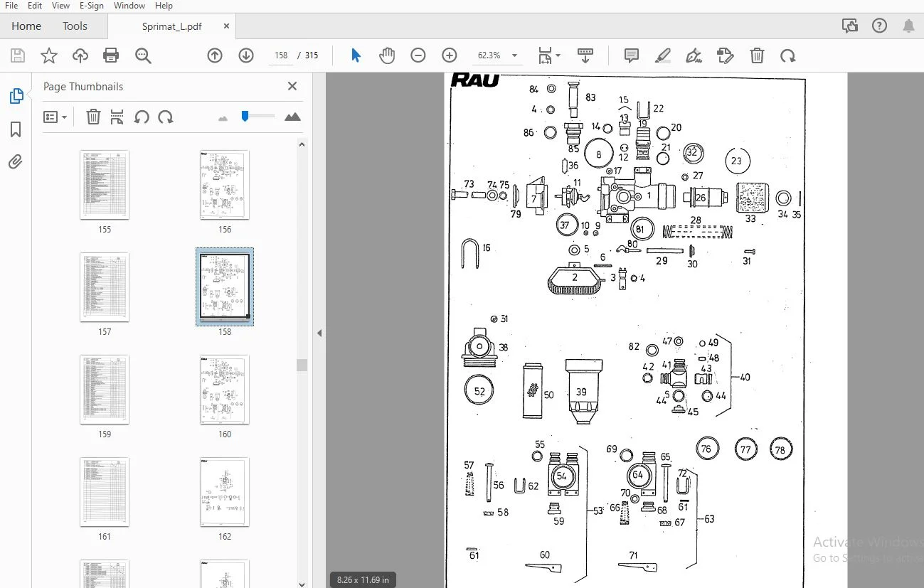Close the Page Thumbnails panel
Viewport: 924px width, 588px height.
[x=292, y=86]
